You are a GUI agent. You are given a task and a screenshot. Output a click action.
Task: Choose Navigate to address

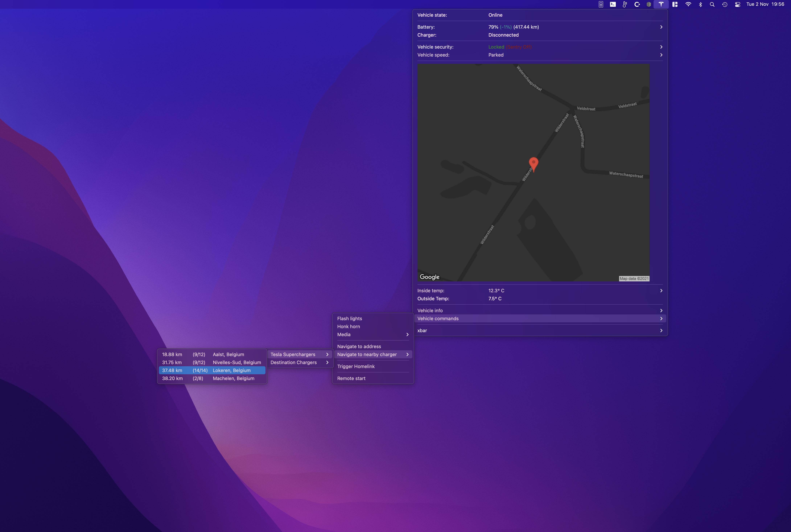pos(359,346)
